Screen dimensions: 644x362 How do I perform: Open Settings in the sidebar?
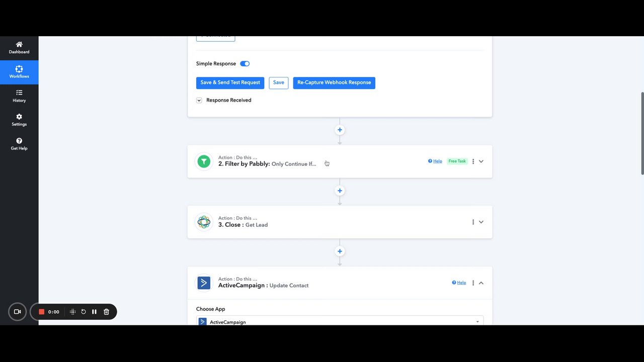[x=19, y=120]
